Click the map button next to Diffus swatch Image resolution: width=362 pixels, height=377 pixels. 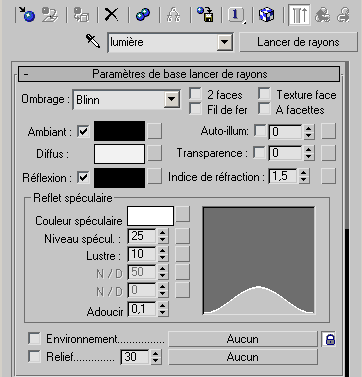[155, 153]
